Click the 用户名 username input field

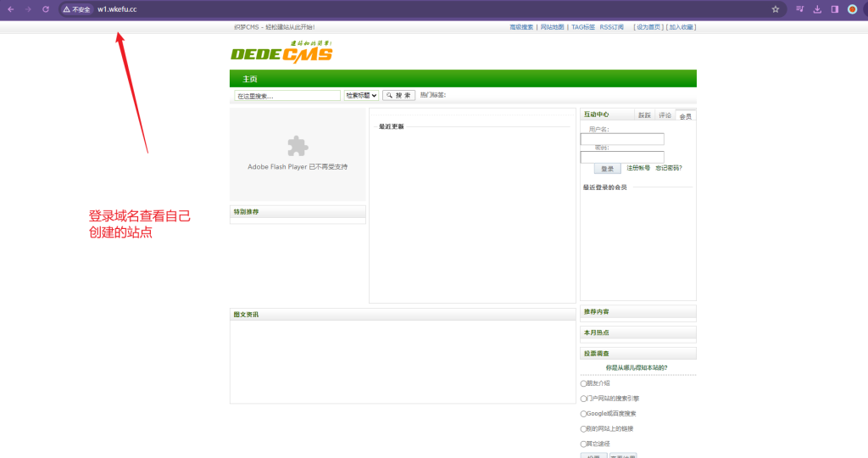click(x=622, y=139)
